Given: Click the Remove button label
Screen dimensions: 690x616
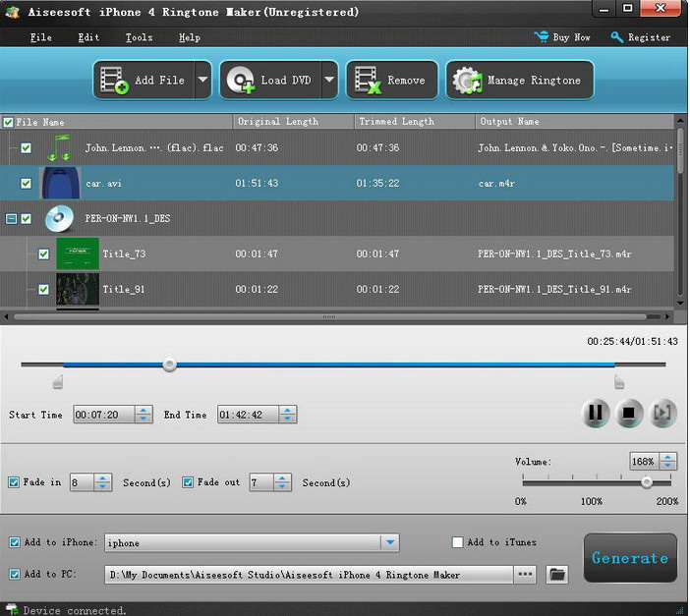Looking at the screenshot, I should [x=406, y=81].
